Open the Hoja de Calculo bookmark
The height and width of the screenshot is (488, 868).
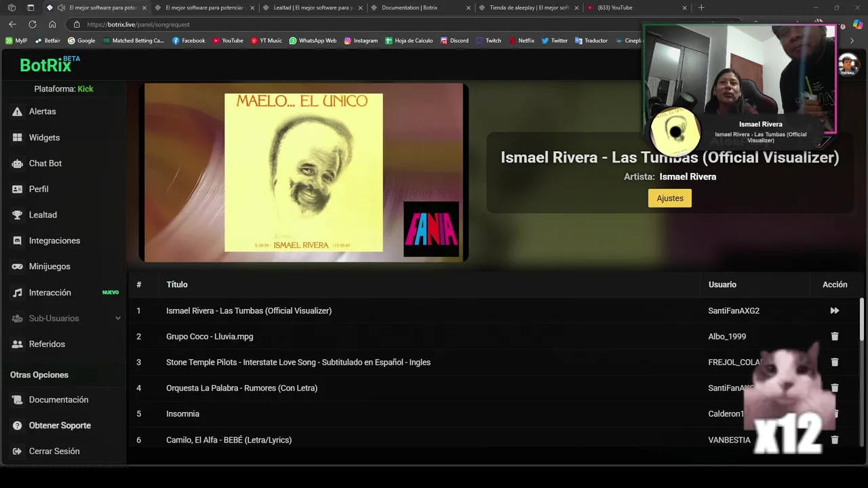pyautogui.click(x=409, y=41)
